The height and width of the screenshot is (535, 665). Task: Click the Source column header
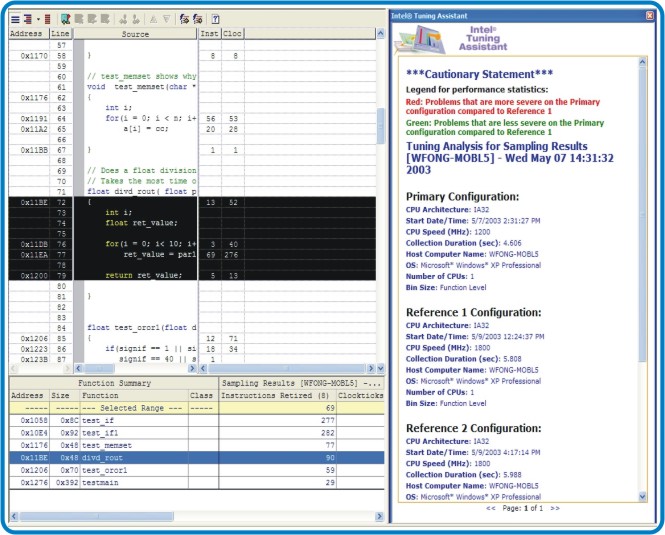(x=135, y=34)
